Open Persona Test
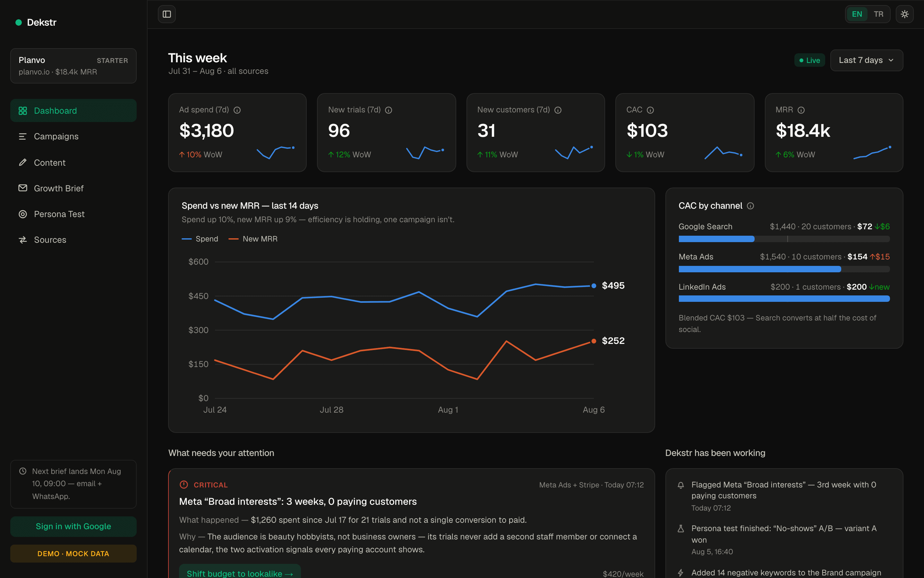This screenshot has width=924, height=578. [73, 214]
